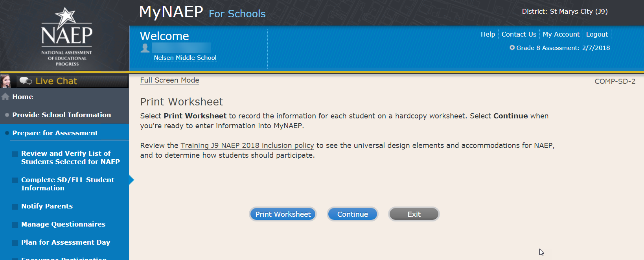This screenshot has width=644, height=260.
Task: Click the square icon beside Manage Questionnaires
Action: (x=15, y=225)
